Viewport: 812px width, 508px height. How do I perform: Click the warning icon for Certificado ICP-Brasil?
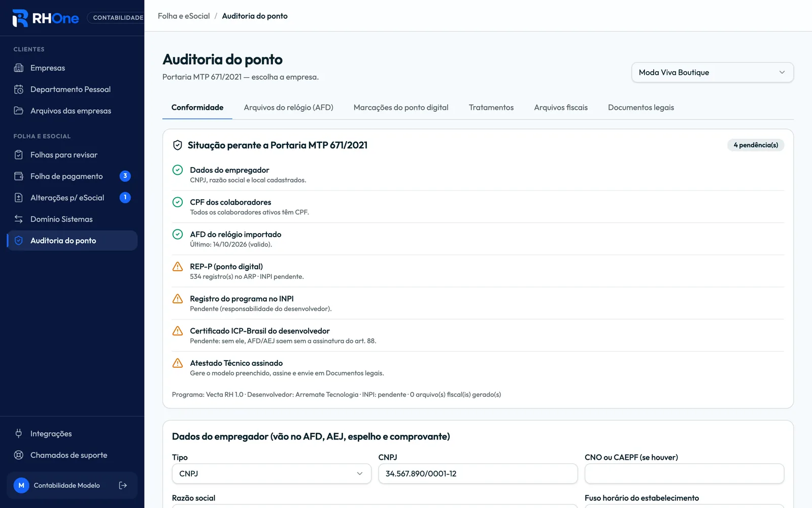click(x=178, y=331)
